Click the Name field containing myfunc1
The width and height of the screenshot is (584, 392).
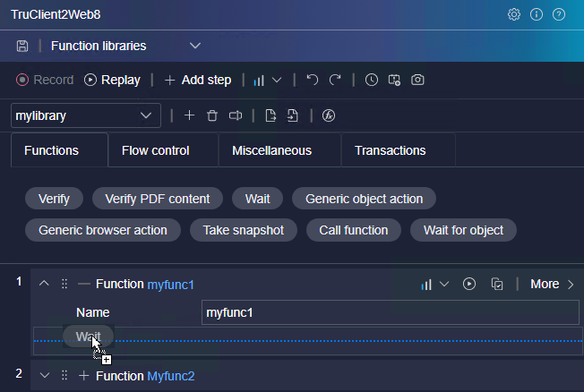pyautogui.click(x=390, y=312)
